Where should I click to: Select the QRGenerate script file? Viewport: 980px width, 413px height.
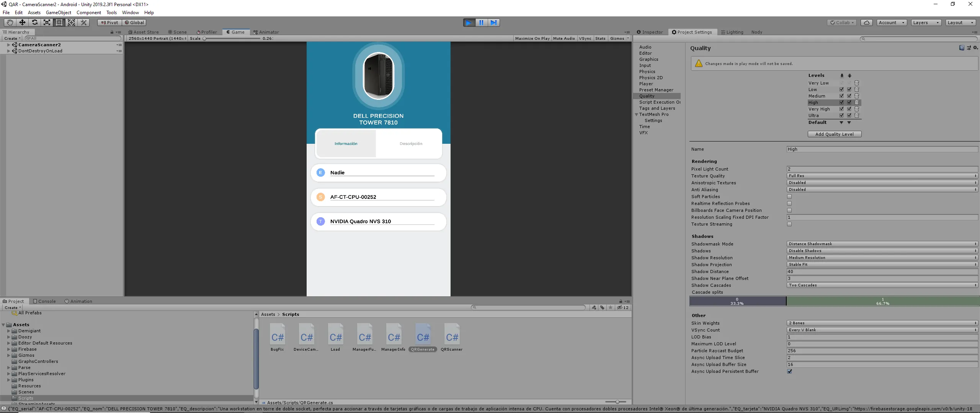[x=423, y=338]
